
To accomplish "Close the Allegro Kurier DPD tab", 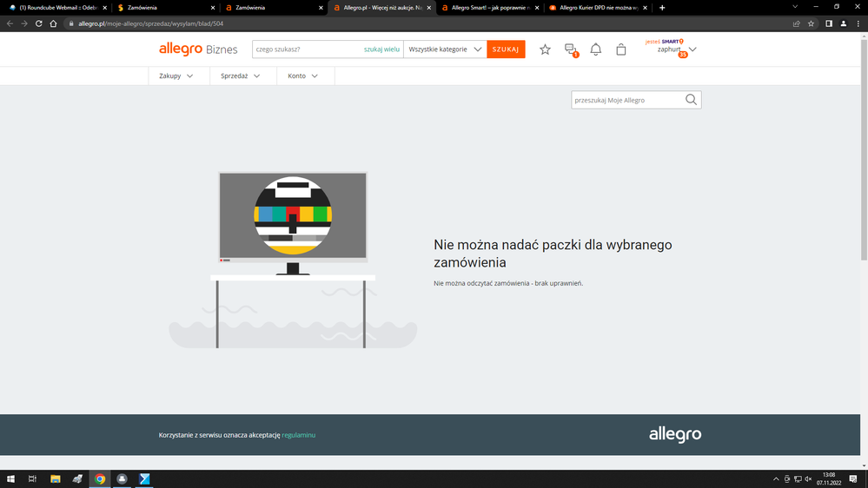I will tap(645, 8).
